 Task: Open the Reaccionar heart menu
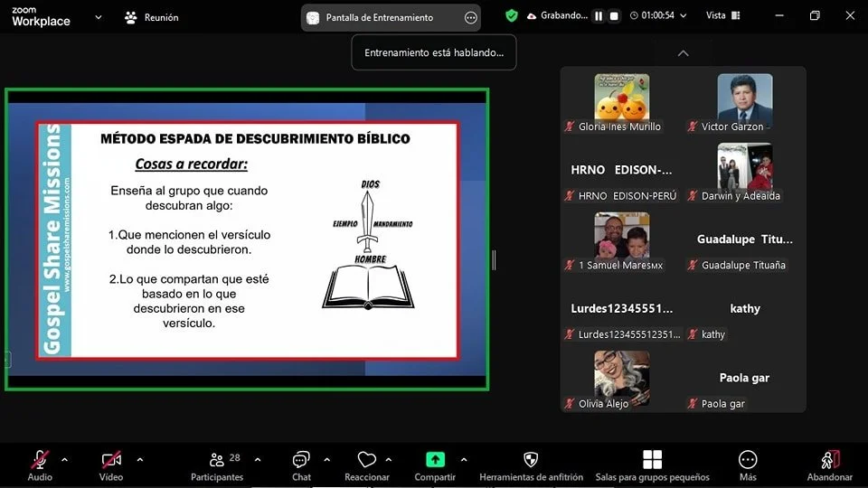coord(366,466)
